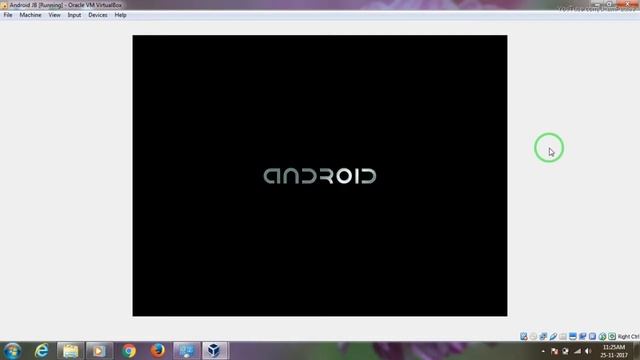Show hidden system tray icons

[543, 351]
